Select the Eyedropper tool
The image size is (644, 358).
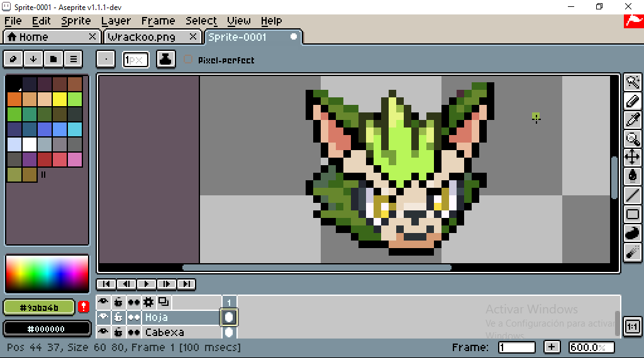[633, 120]
